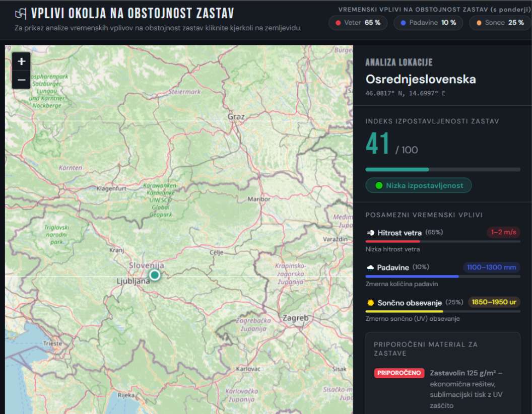
Task: Click the blue dot inside the Padavine pill
Action: pyautogui.click(x=403, y=23)
